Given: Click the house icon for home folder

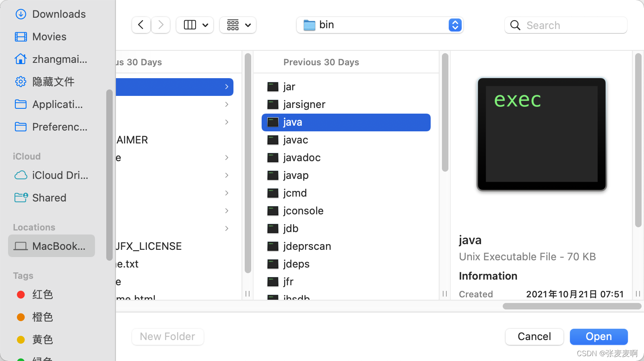Looking at the screenshot, I should [21, 59].
